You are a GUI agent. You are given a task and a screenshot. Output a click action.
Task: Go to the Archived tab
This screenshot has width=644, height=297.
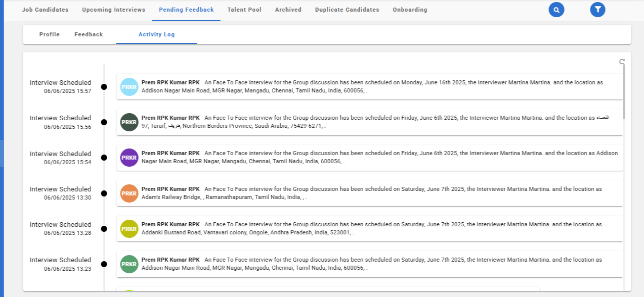pos(288,10)
